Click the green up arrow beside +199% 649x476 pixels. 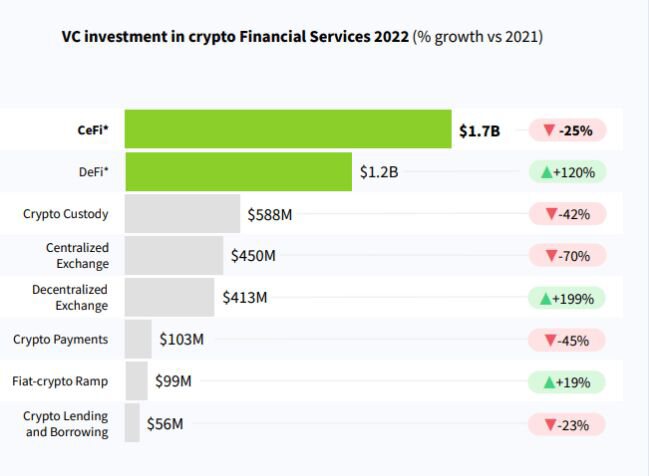[x=547, y=298]
